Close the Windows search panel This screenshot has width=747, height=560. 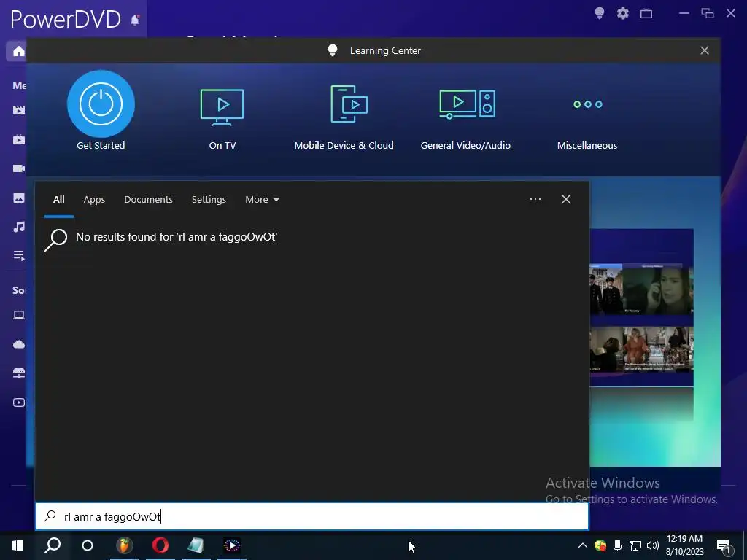pyautogui.click(x=566, y=199)
